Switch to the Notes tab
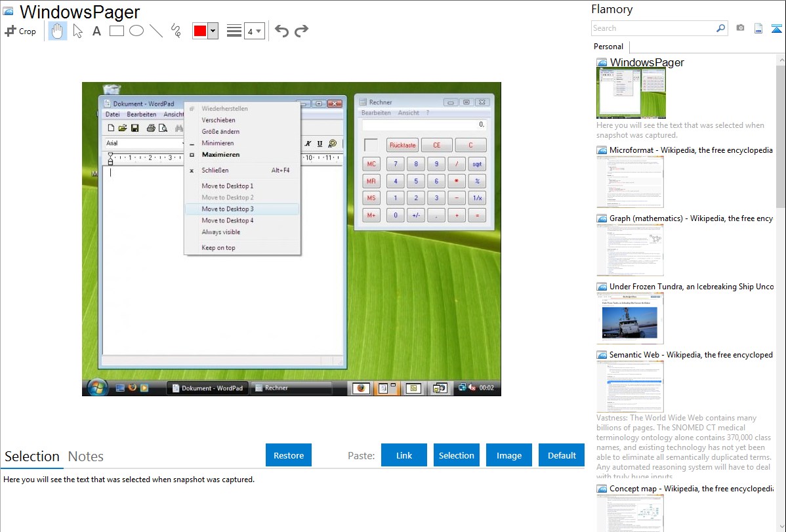Screen dimensions: 786x532 coord(86,457)
